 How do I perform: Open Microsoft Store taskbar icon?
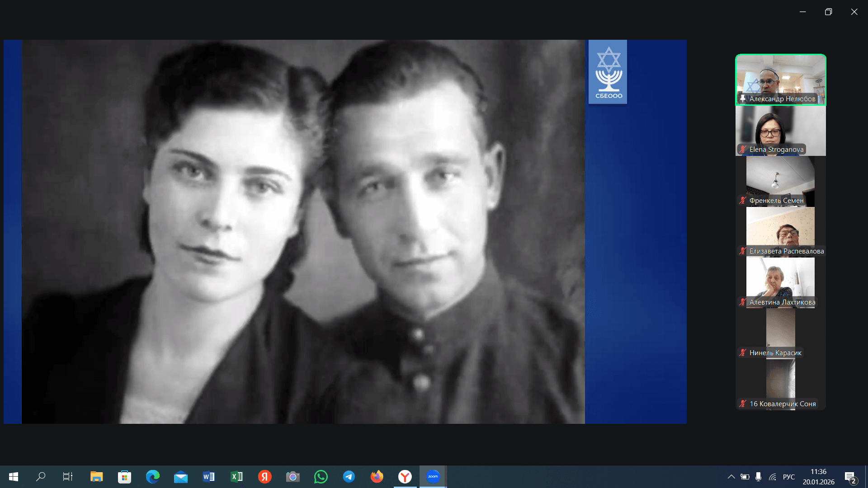click(x=124, y=477)
